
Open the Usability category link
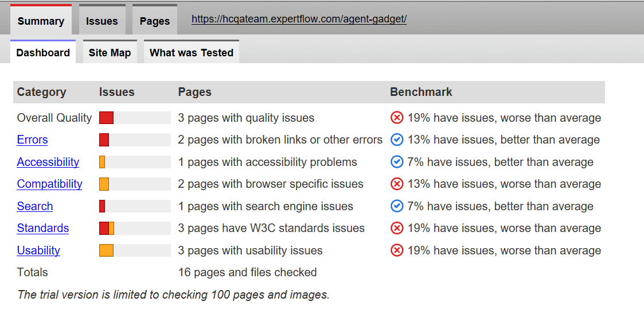point(38,250)
